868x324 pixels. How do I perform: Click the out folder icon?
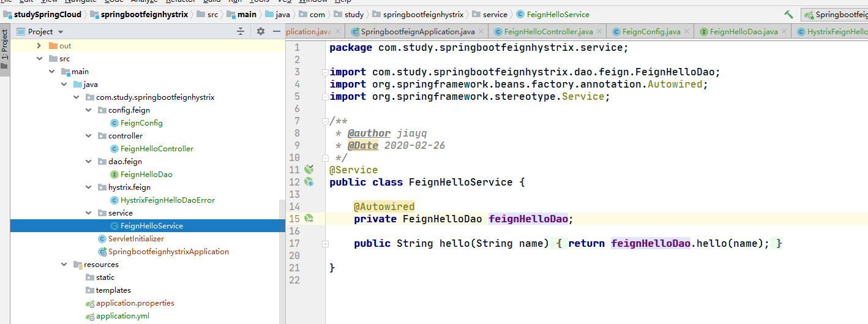pos(53,46)
